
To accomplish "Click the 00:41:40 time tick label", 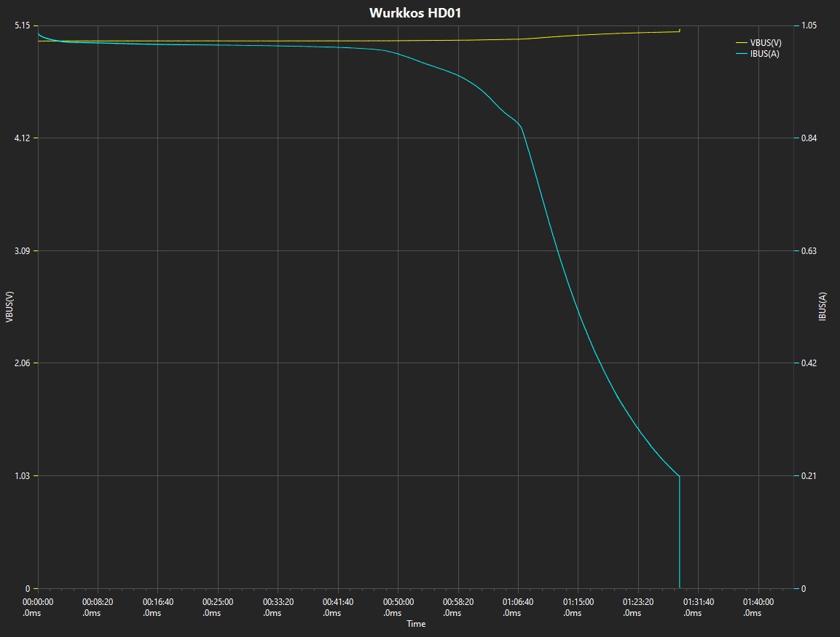I will [338, 607].
